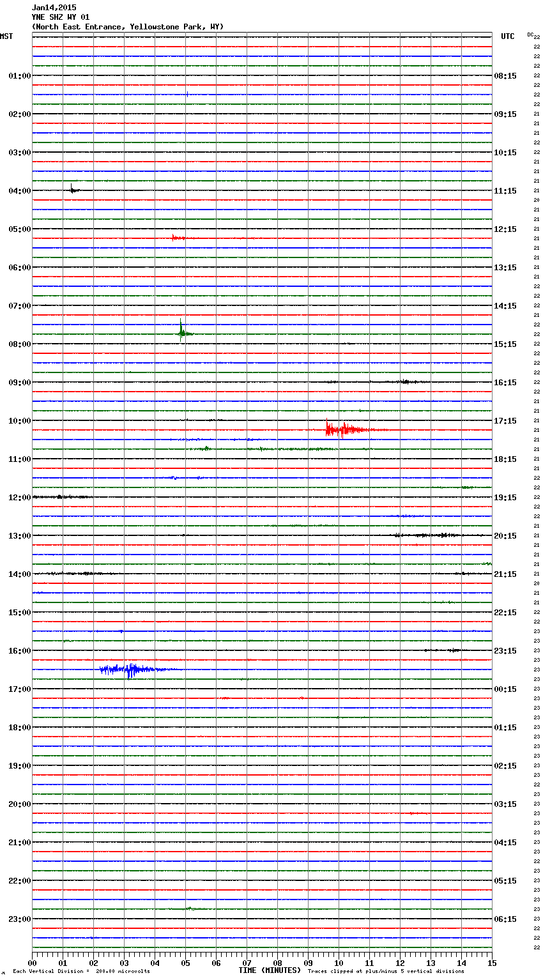Select the 01:00 MST time label
543x980 pixels.
(x=19, y=76)
